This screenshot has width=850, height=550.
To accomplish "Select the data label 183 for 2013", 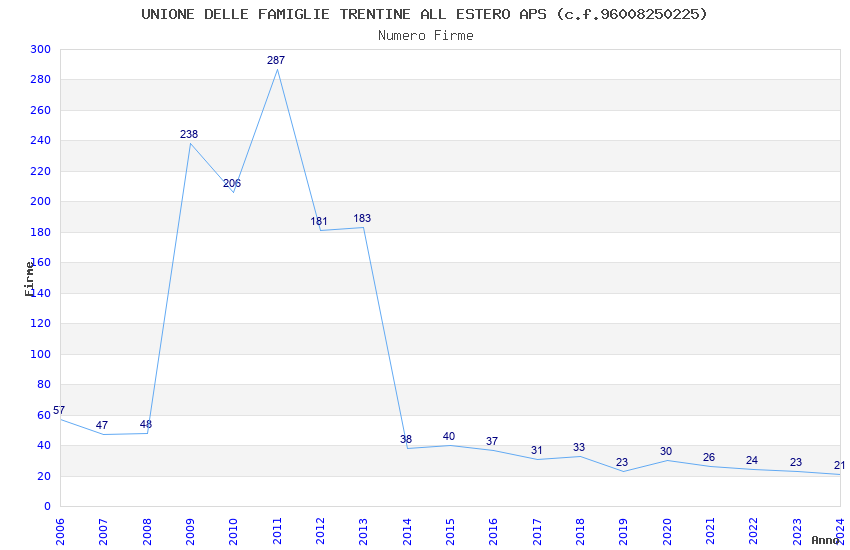I will [362, 218].
